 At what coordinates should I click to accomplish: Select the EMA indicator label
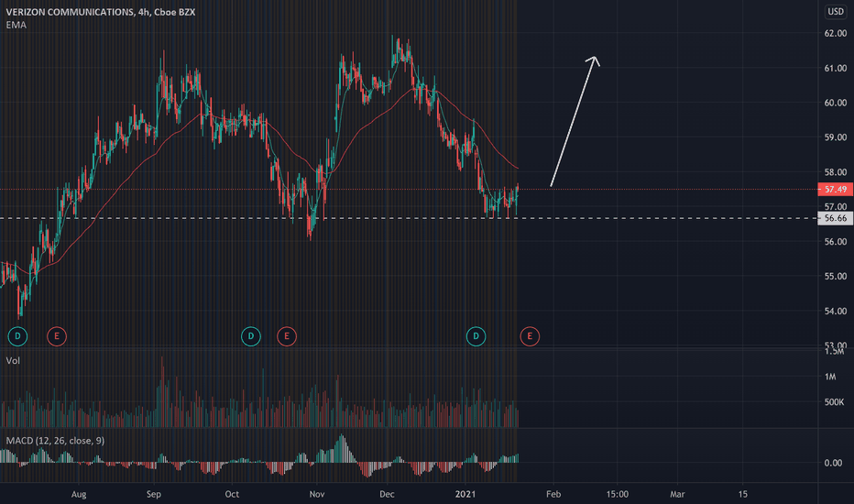[16, 25]
